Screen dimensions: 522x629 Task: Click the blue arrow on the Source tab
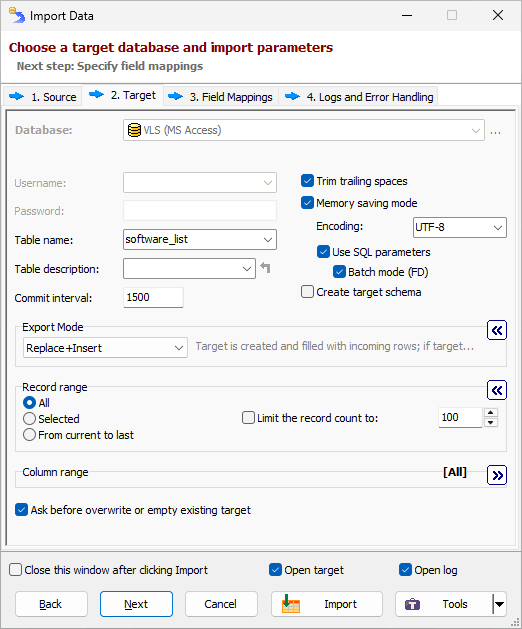click(16, 96)
